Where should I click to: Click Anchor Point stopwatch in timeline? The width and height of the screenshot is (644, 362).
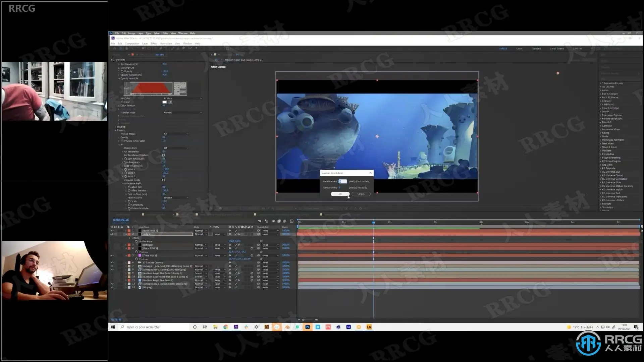coord(137,241)
